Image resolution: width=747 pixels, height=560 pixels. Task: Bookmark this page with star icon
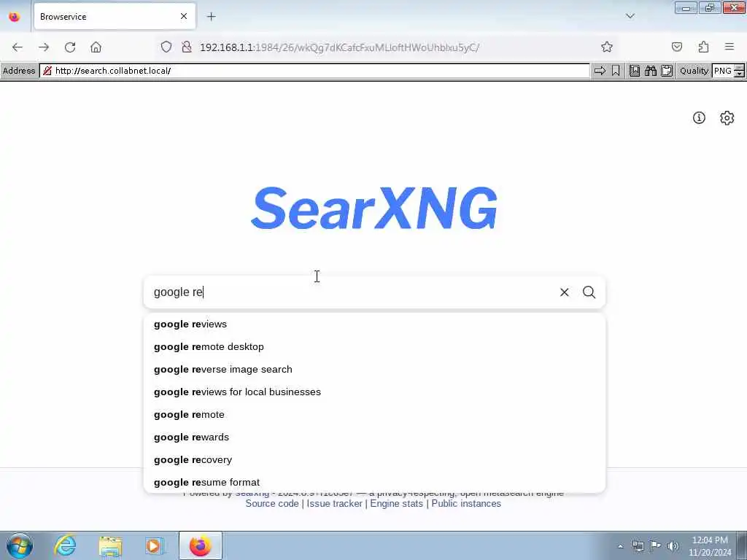click(x=606, y=47)
